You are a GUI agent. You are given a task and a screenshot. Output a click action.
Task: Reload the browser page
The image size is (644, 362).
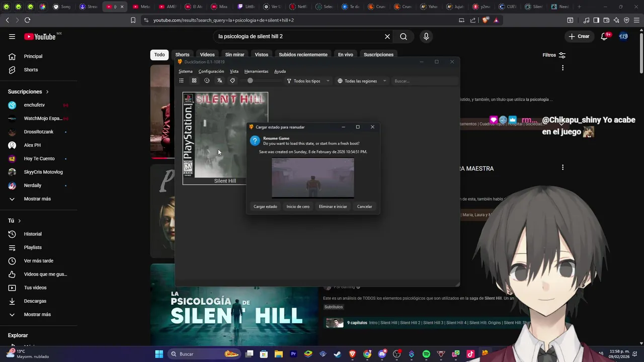pyautogui.click(x=27, y=20)
